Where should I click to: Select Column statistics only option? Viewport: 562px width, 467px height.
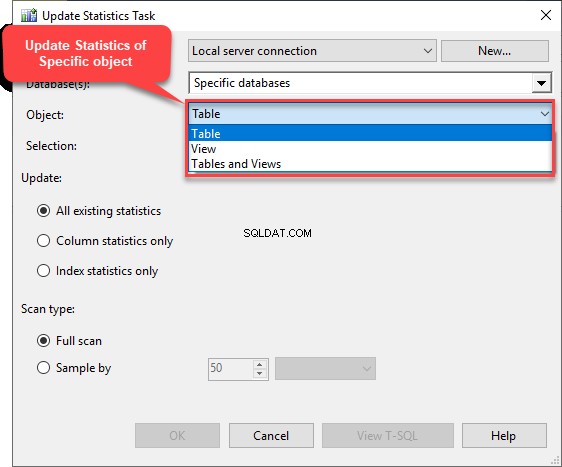(43, 240)
